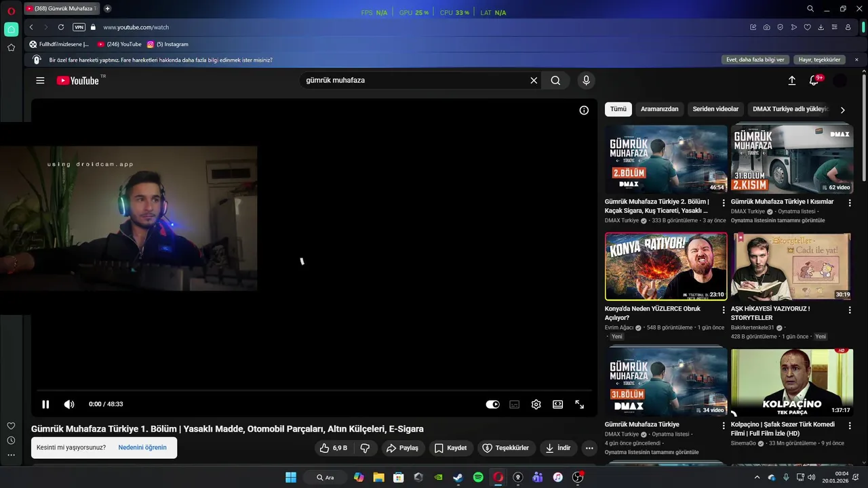Open Fullhdfilmizlesene bookmark

[x=59, y=44]
